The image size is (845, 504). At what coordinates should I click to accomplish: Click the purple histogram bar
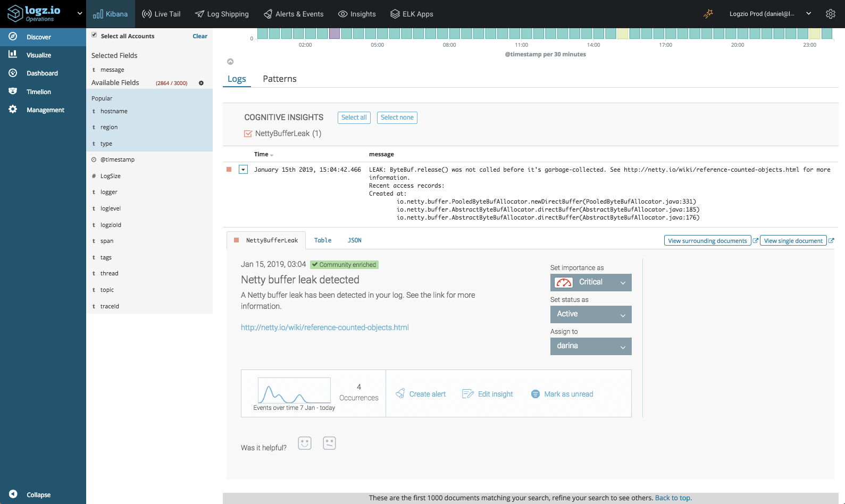tap(334, 33)
